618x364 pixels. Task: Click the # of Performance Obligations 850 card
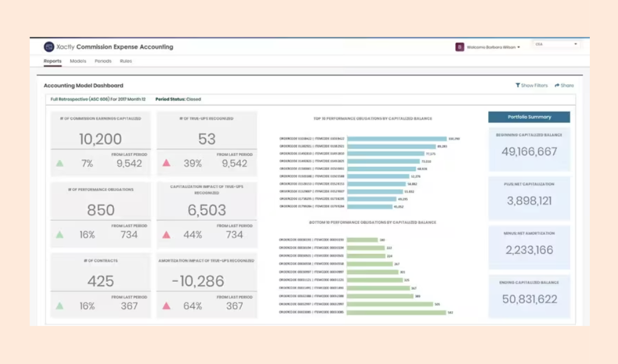pos(100,215)
